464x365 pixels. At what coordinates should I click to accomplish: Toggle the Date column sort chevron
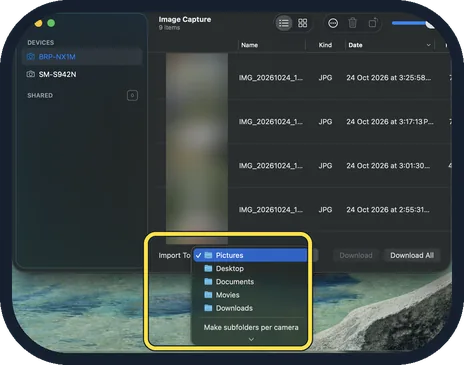(x=428, y=45)
